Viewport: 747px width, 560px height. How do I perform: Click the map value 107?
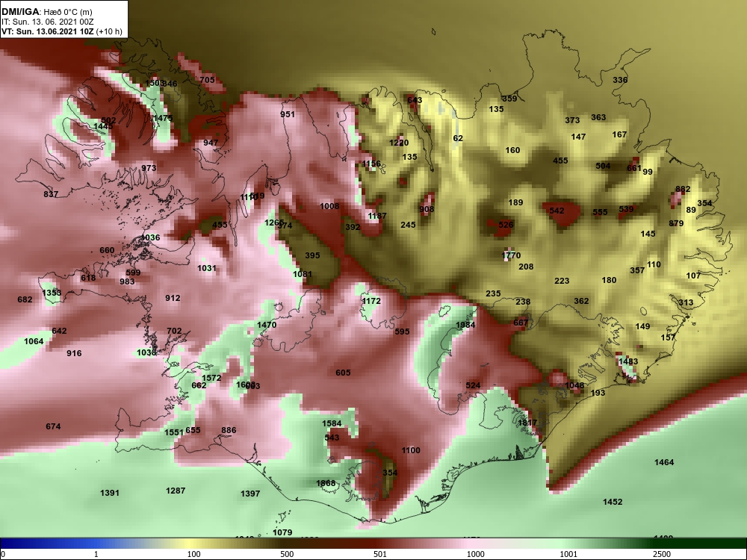(x=694, y=276)
